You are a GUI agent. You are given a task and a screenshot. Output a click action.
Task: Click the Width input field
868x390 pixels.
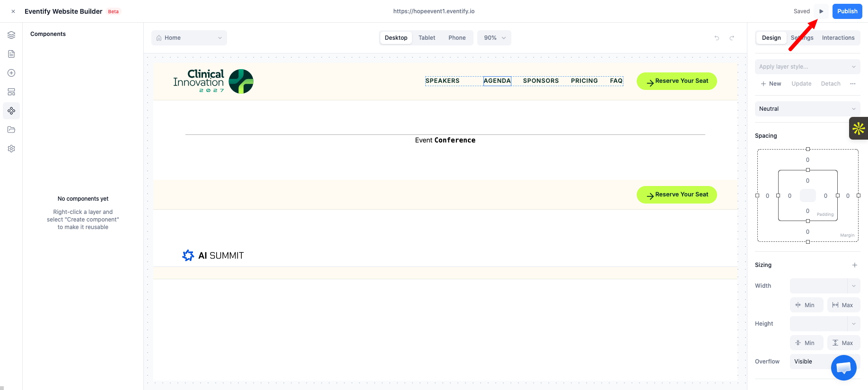coord(819,286)
